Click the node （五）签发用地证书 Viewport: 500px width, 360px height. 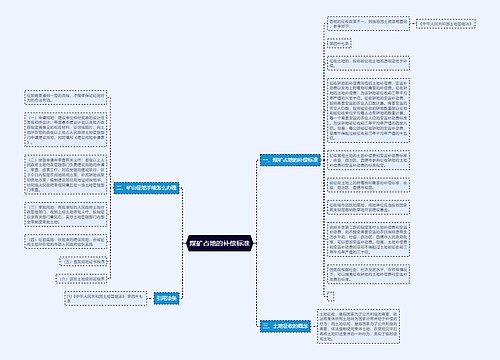point(83,262)
